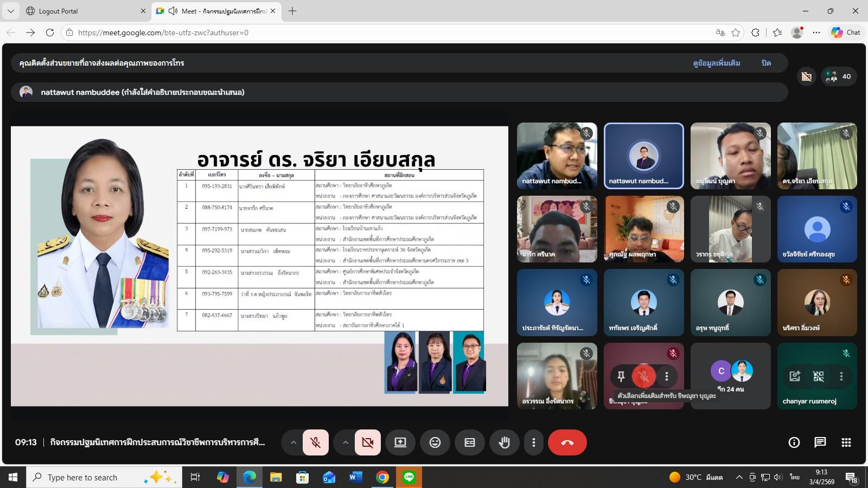Open meeting details info icon
Viewport: 868px width, 488px height.
[x=794, y=442]
